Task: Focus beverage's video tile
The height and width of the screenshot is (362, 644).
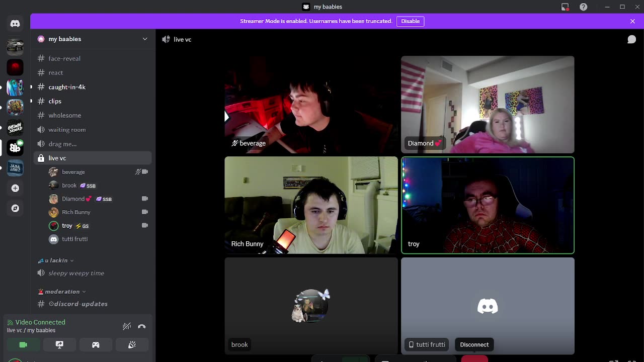Action: [311, 105]
